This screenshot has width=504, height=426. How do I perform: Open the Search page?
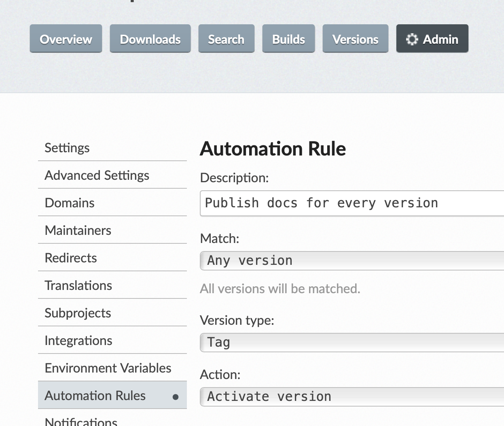pos(226,38)
